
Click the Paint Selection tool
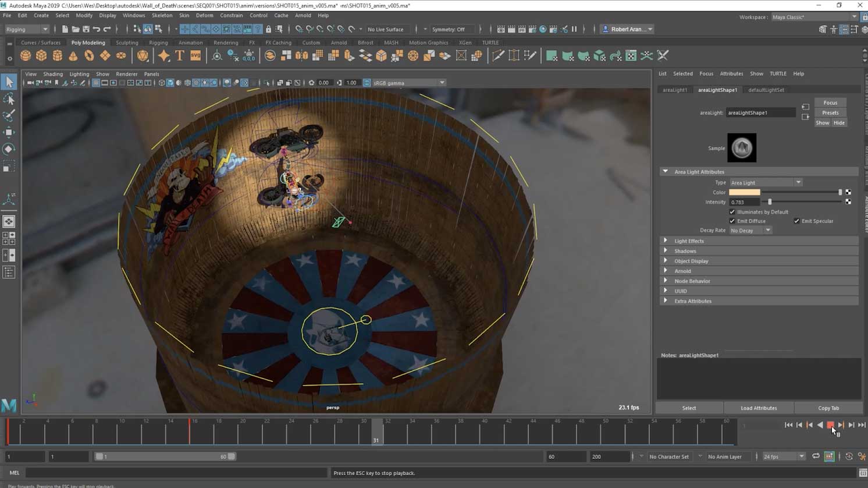pyautogui.click(x=9, y=116)
